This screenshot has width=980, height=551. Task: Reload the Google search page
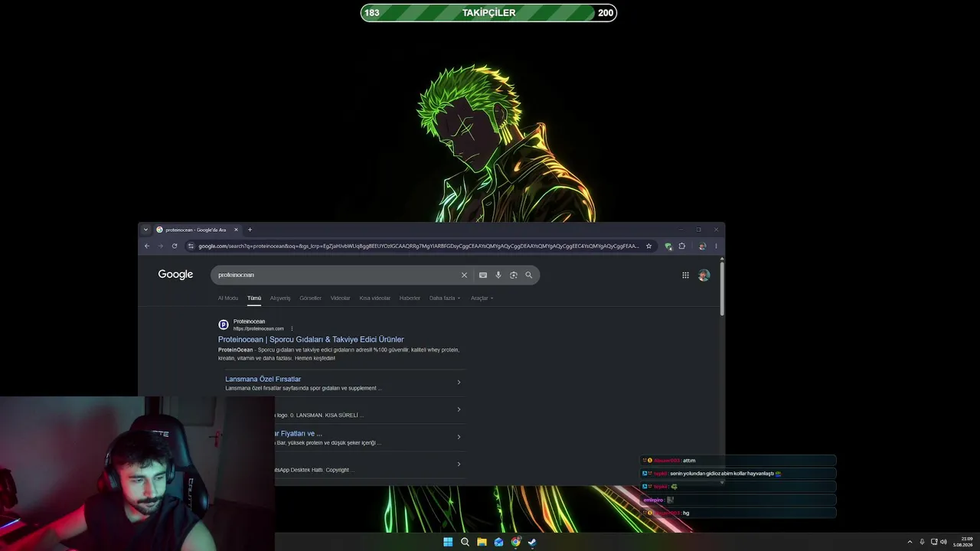pyautogui.click(x=175, y=246)
